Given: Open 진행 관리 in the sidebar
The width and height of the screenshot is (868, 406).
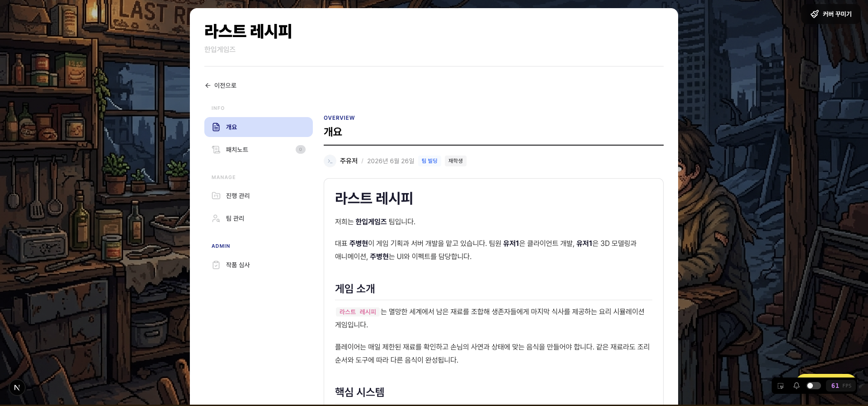Looking at the screenshot, I should [259, 196].
